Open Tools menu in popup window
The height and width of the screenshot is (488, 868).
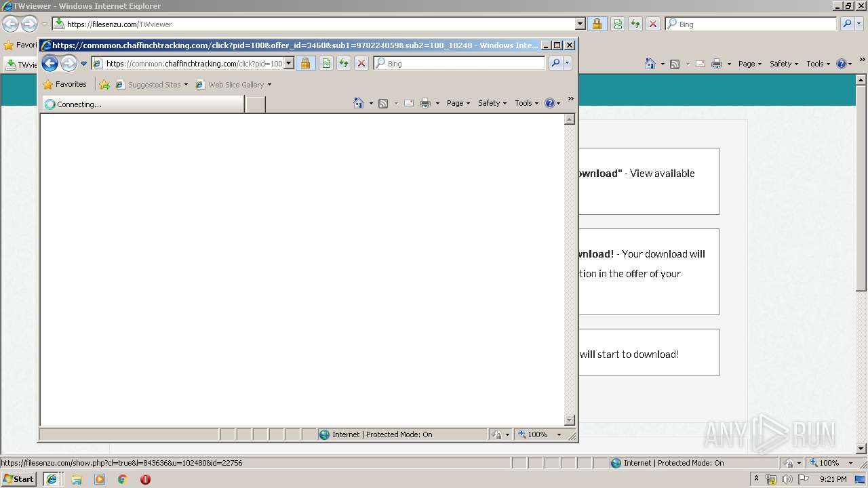pos(526,103)
